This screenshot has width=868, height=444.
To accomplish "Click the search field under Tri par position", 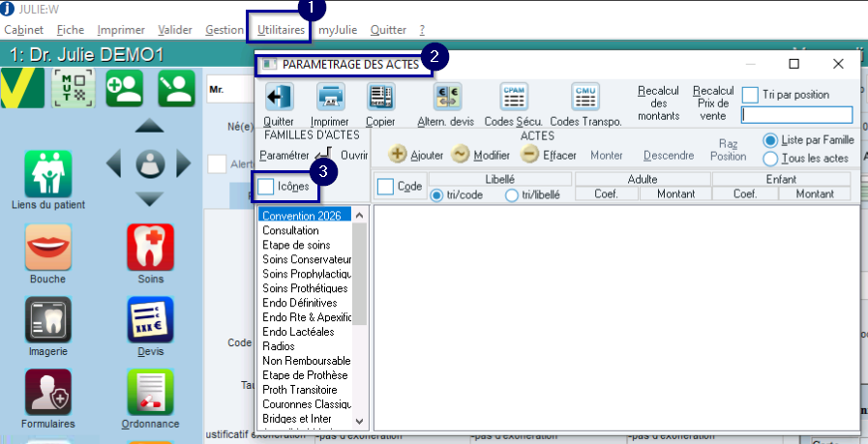I will point(796,114).
